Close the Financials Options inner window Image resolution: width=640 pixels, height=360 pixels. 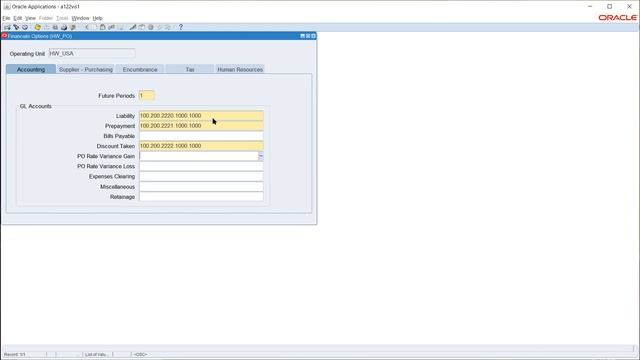coord(313,36)
